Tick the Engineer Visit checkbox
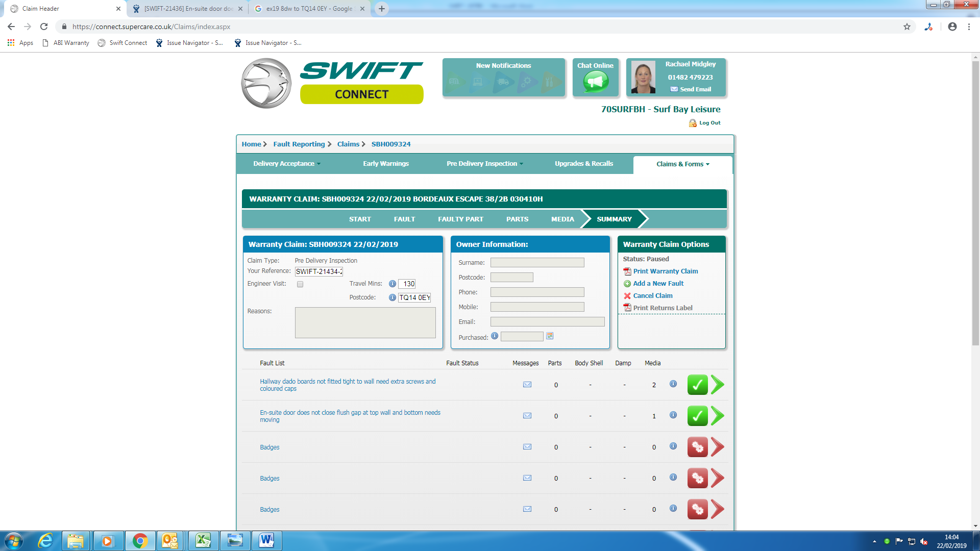 pyautogui.click(x=300, y=284)
